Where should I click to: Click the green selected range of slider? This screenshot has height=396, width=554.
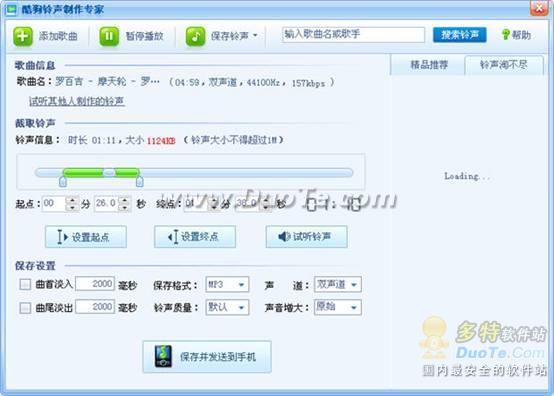coord(101,172)
